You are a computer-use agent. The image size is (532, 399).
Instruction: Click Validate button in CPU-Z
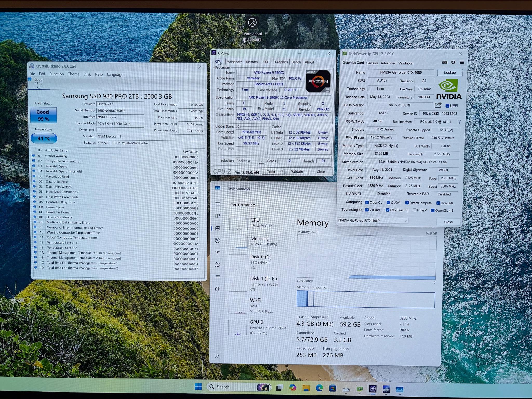(297, 172)
